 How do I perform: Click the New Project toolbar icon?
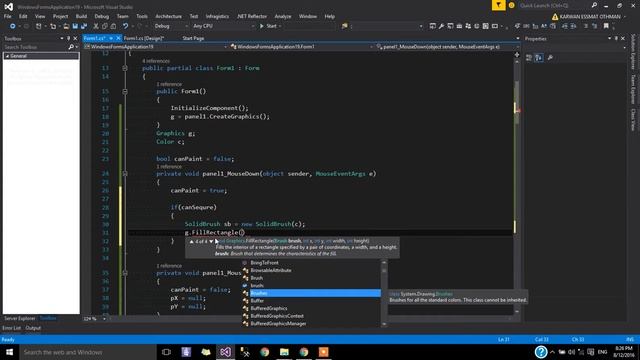[39, 26]
